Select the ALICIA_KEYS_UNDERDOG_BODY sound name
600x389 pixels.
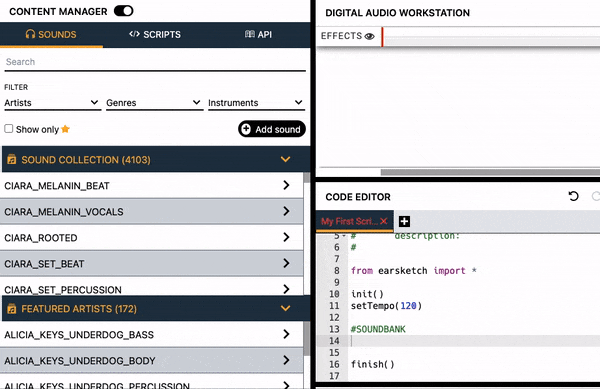[x=80, y=361]
